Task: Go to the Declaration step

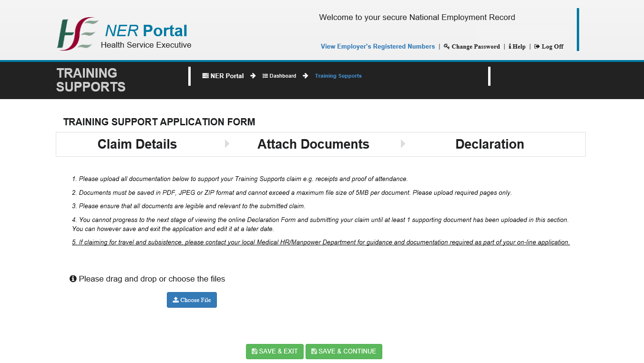Action: click(x=490, y=144)
